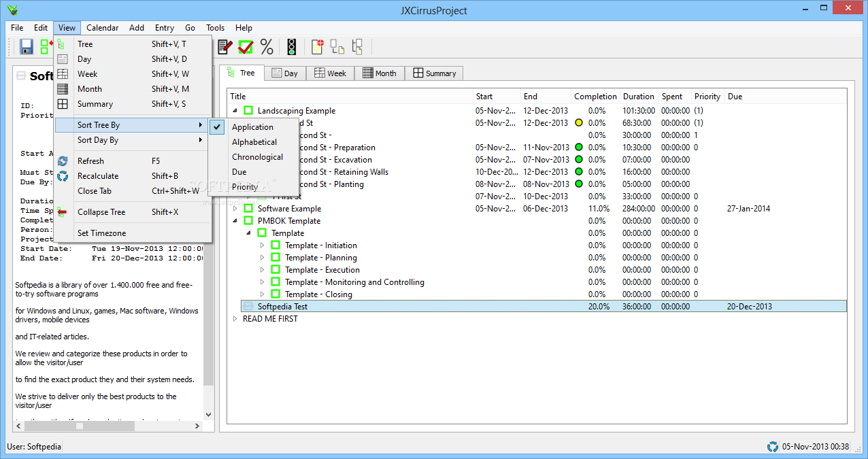Click Set Timezone menu entry
Screen dimensions: 868x459
point(132,233)
